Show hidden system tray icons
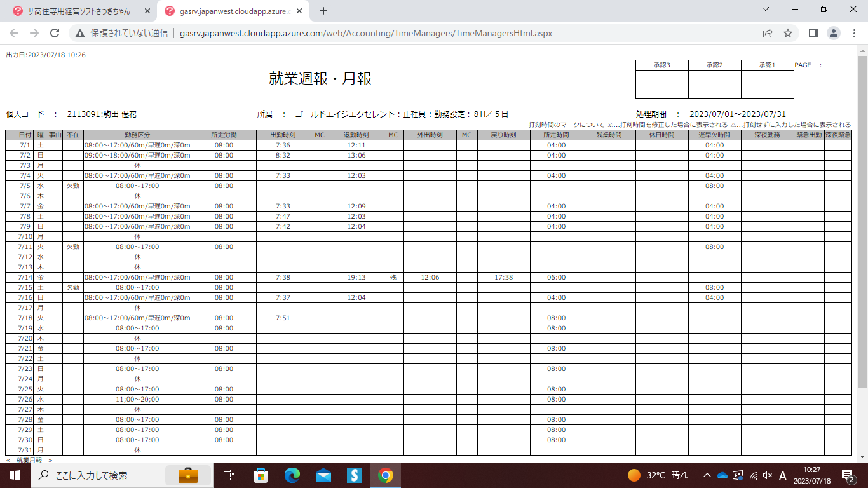The image size is (868, 488). point(707,475)
